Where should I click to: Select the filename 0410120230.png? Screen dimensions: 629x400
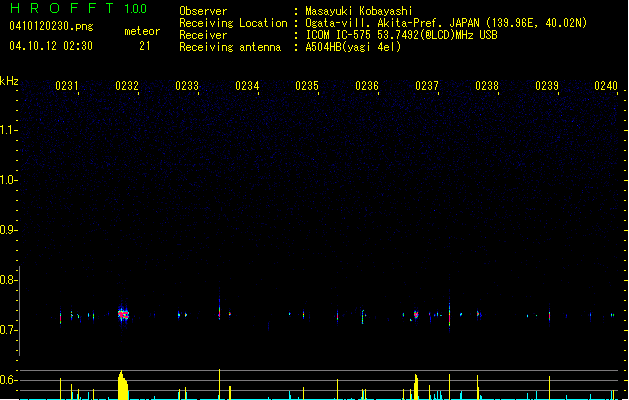[51, 26]
